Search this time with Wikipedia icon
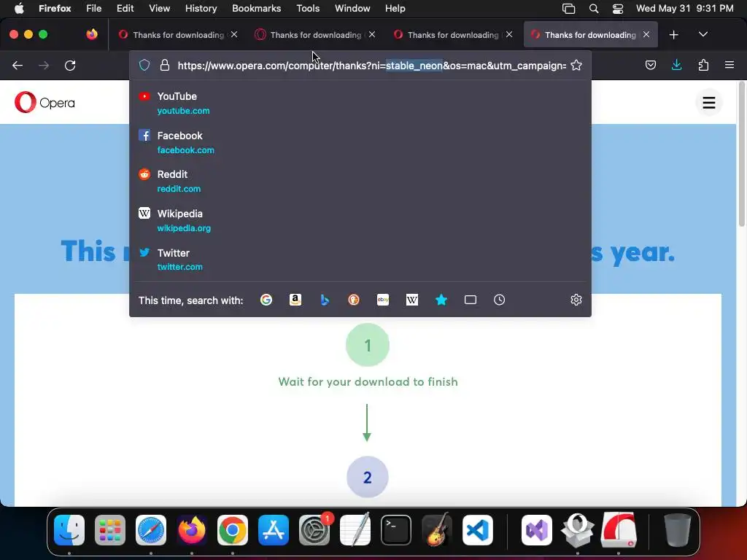Image resolution: width=747 pixels, height=560 pixels. [412, 300]
